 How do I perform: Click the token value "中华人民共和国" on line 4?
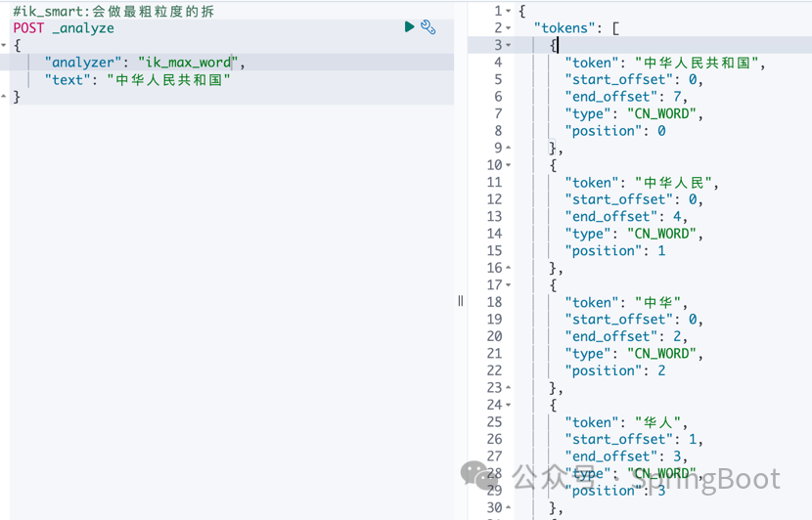tap(697, 63)
